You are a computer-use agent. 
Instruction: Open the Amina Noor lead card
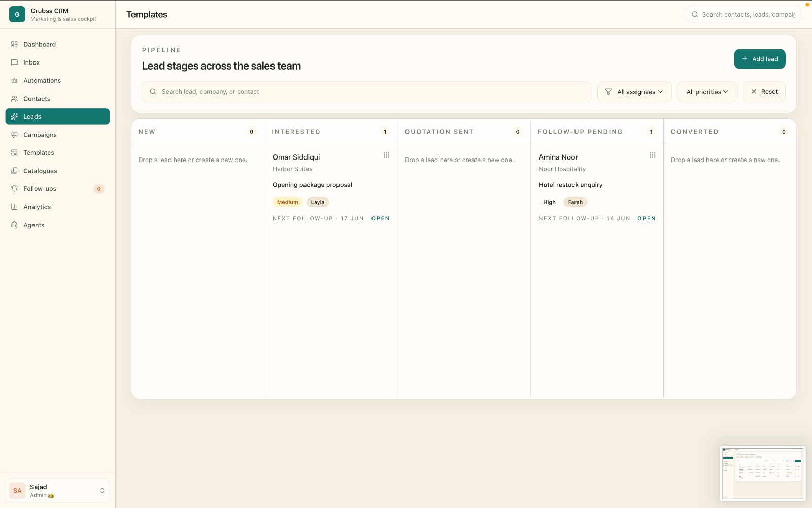click(597, 187)
